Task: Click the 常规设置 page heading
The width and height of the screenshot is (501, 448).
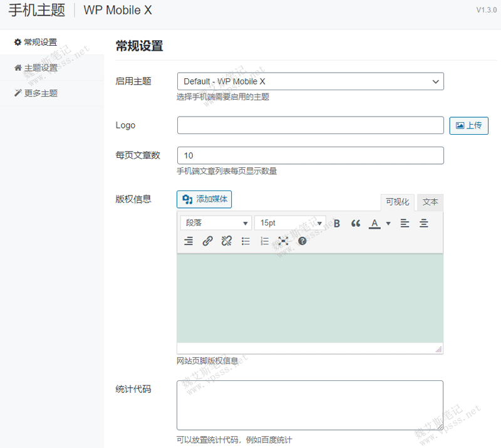Action: point(139,46)
